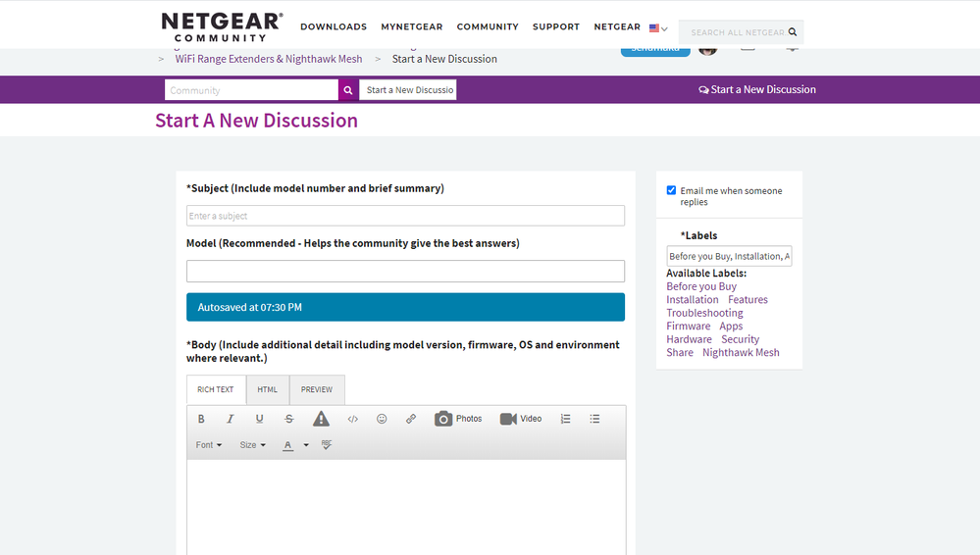Toggle bold formatting in the editor
The height and width of the screenshot is (555, 980).
tap(201, 419)
